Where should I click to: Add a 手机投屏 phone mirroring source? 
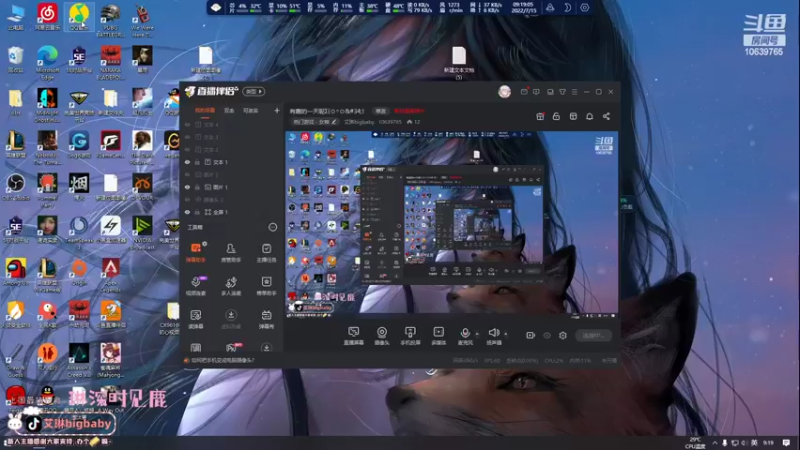[410, 336]
